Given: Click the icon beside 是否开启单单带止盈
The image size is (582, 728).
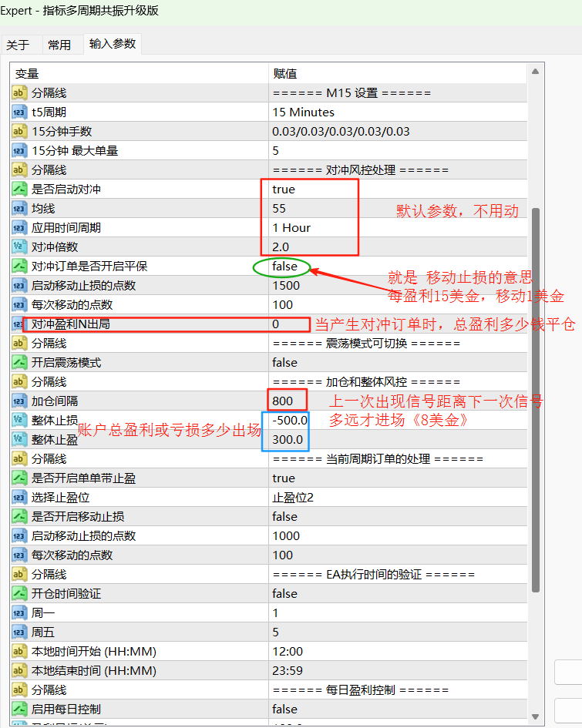Looking at the screenshot, I should 19,478.
